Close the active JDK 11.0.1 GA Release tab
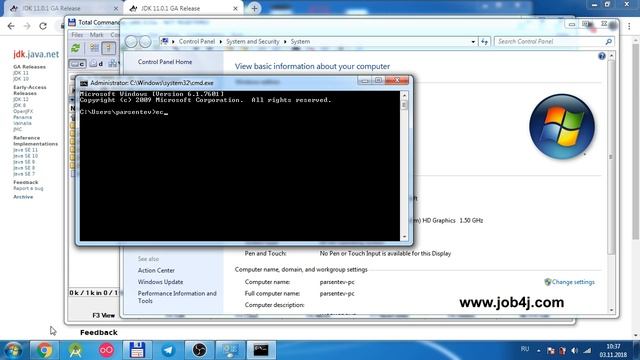The image size is (640, 360). pos(236,8)
